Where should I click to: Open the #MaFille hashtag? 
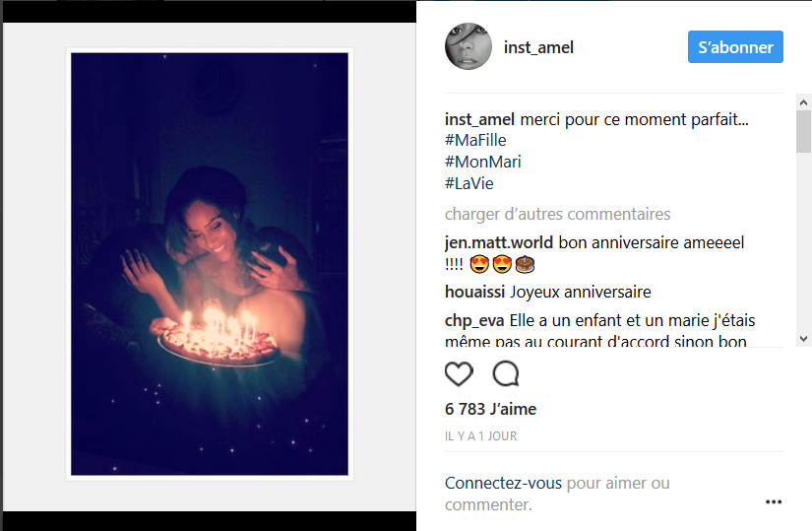coord(475,140)
